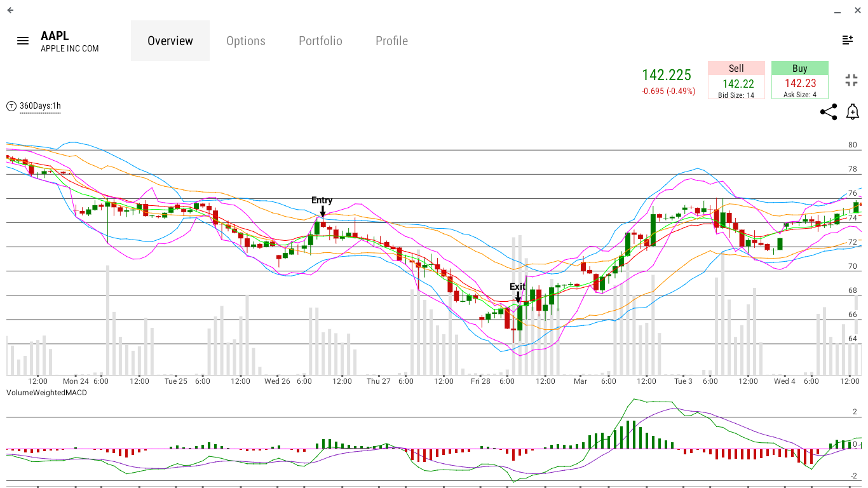868x488 pixels.
Task: Open the hamburger navigation menu
Action: click(23, 41)
